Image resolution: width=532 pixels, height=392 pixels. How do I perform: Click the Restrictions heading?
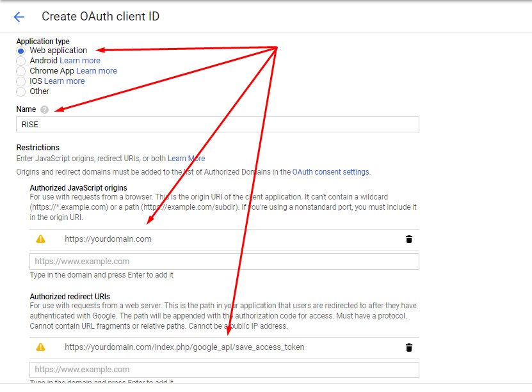point(38,147)
